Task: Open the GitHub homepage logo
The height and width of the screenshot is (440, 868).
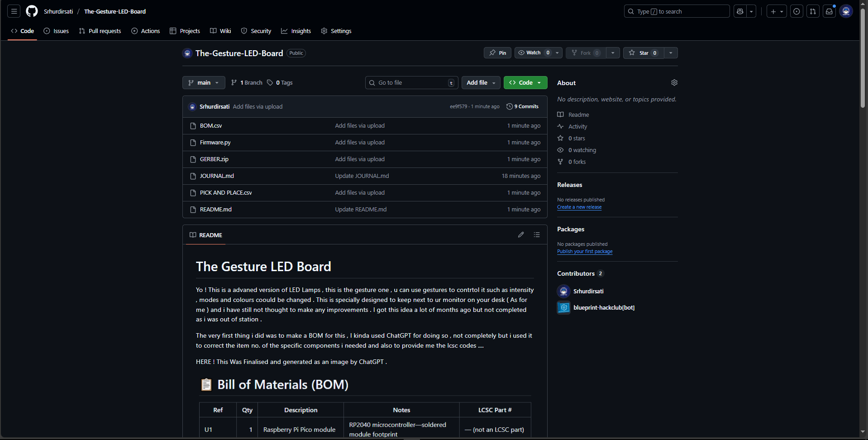Action: [32, 11]
